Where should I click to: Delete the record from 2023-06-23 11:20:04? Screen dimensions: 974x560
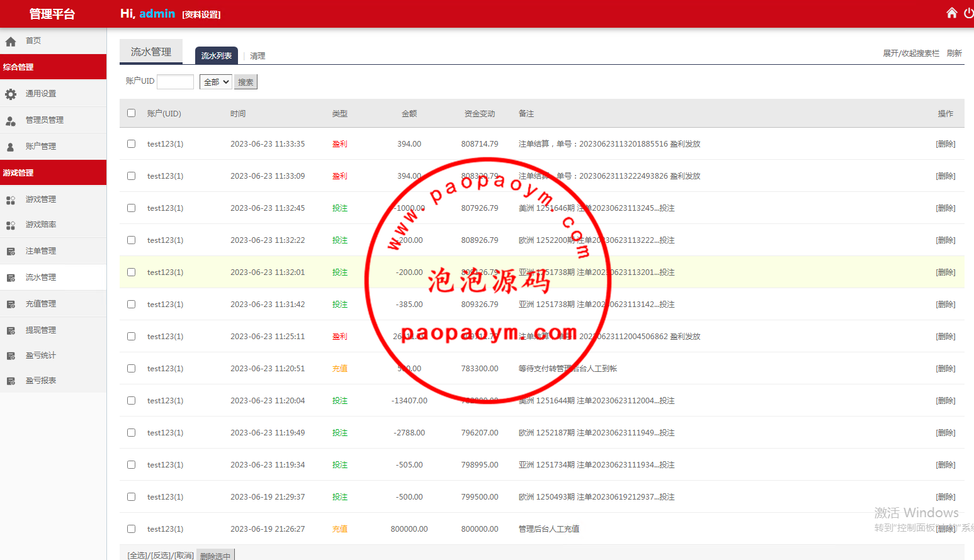(x=946, y=401)
